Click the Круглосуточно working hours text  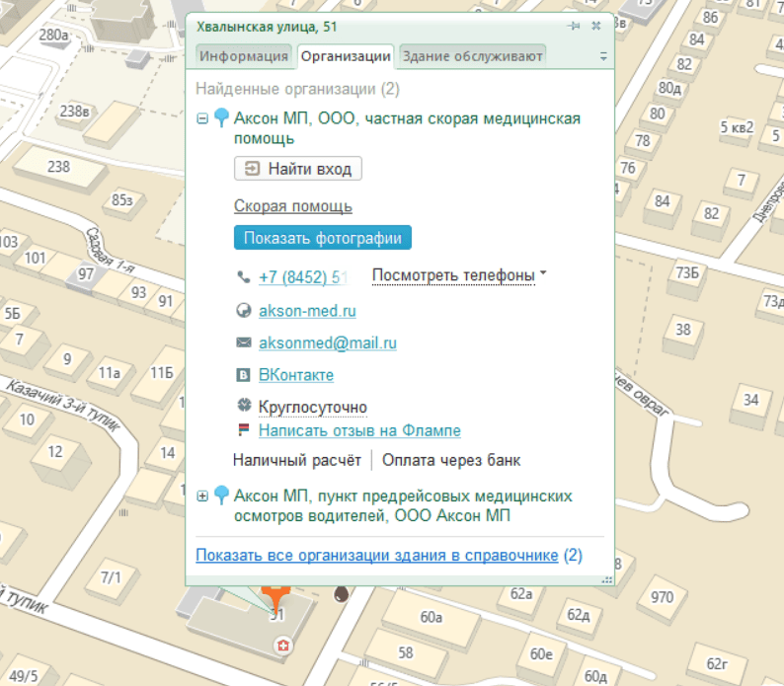(x=312, y=407)
